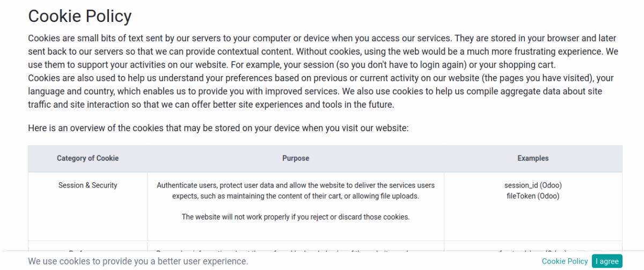Click the "fileToken (Odoo)" example text

click(533, 196)
